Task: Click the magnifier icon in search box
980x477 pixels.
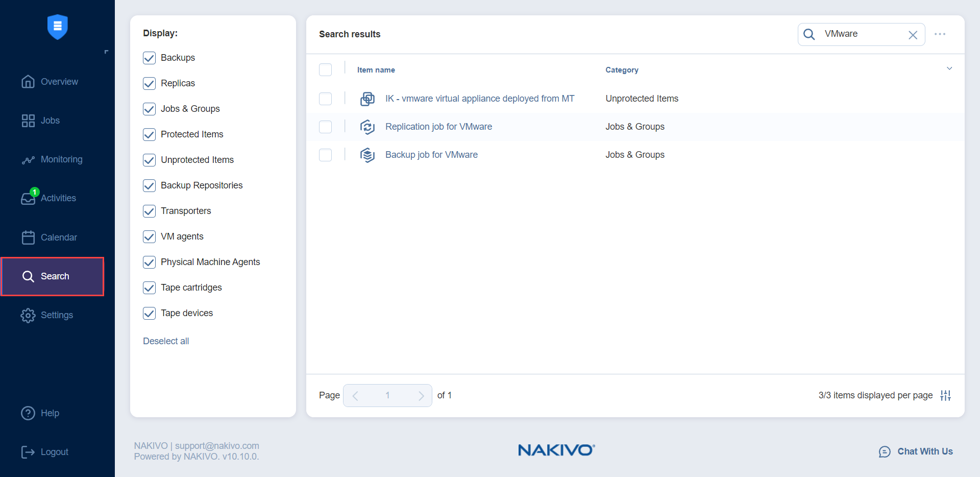Action: pyautogui.click(x=809, y=34)
